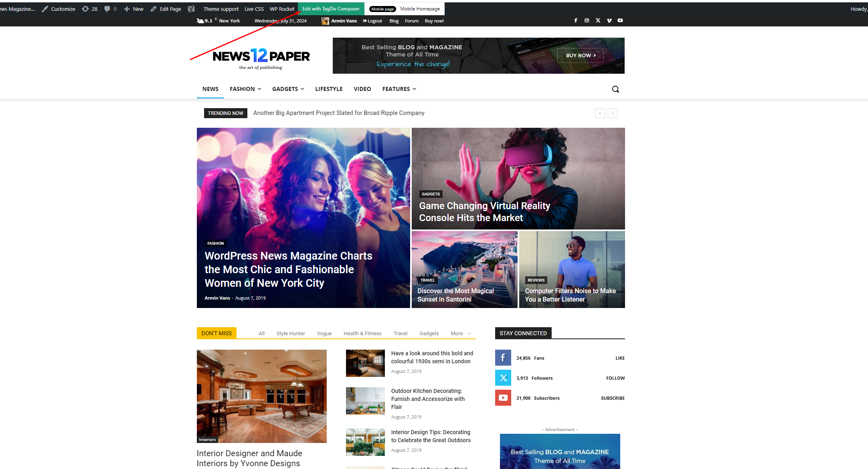This screenshot has height=469, width=868.
Task: Click the TRAVEL category tag
Action: 427,280
